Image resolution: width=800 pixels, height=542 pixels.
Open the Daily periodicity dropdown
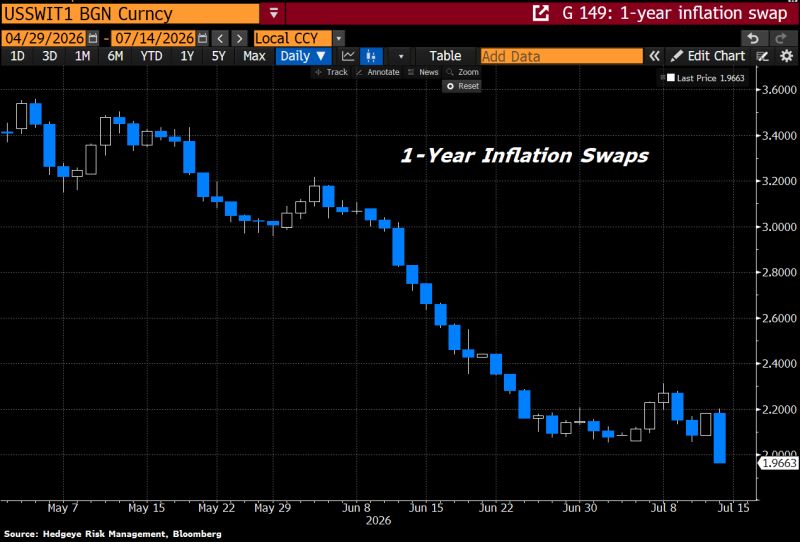[304, 56]
